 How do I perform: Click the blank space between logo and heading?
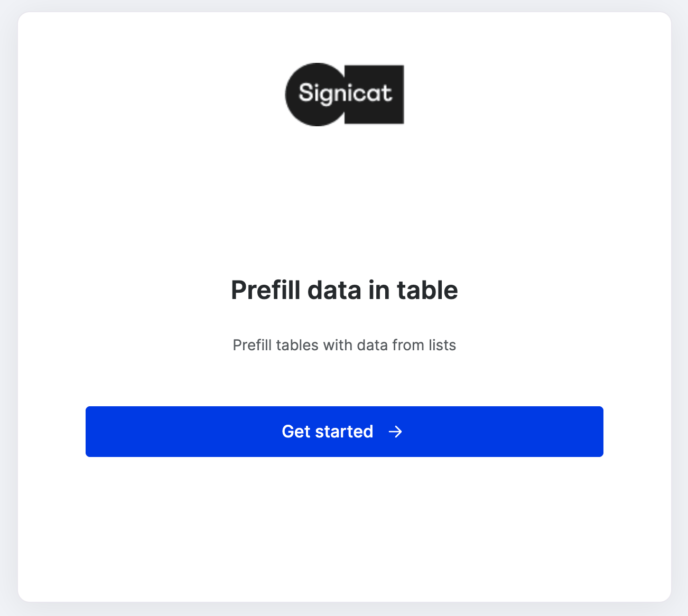(344, 201)
